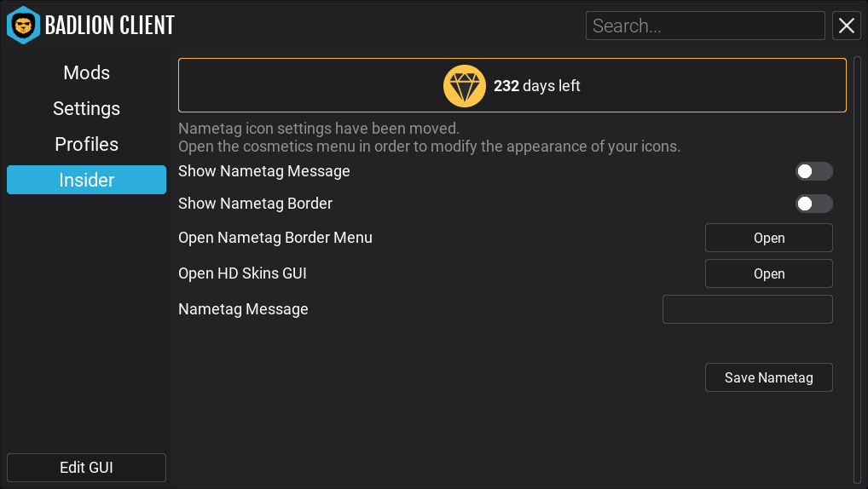Go to the Settings section
The height and width of the screenshot is (489, 868).
86,108
